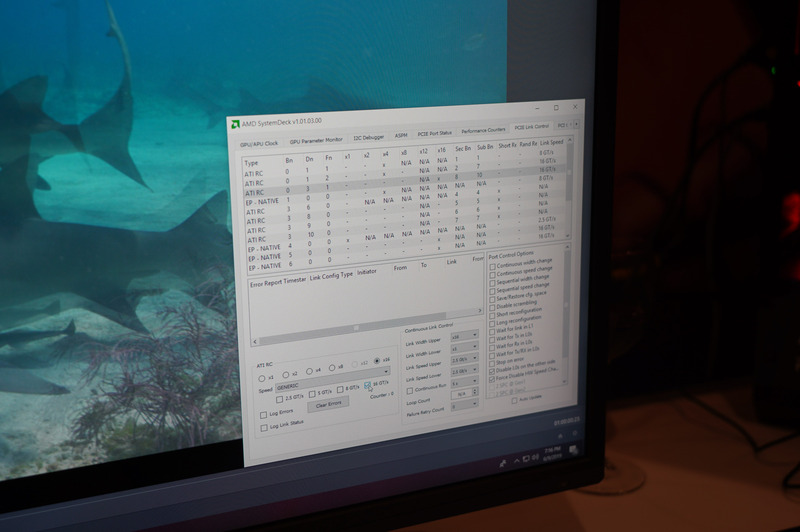Screen dimensions: 800x532
Task: Open the Speed GENERIC dropdown
Action: tap(333, 379)
